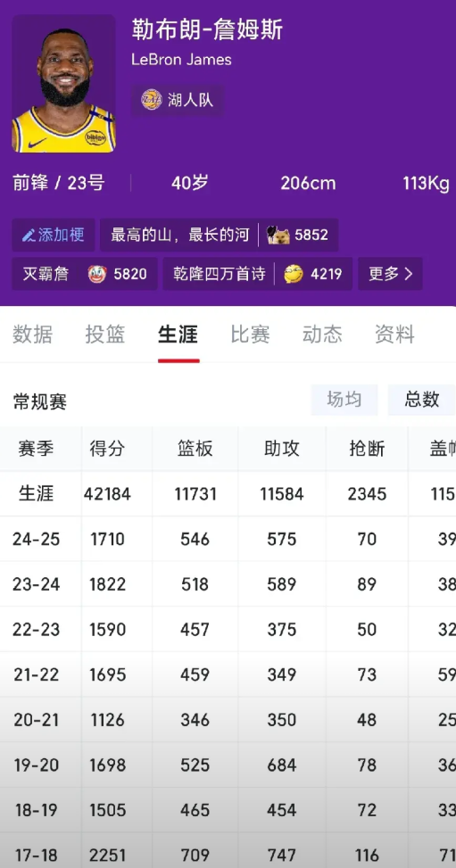Tap the clown emoji next to 5820
456x868 pixels.
97,274
